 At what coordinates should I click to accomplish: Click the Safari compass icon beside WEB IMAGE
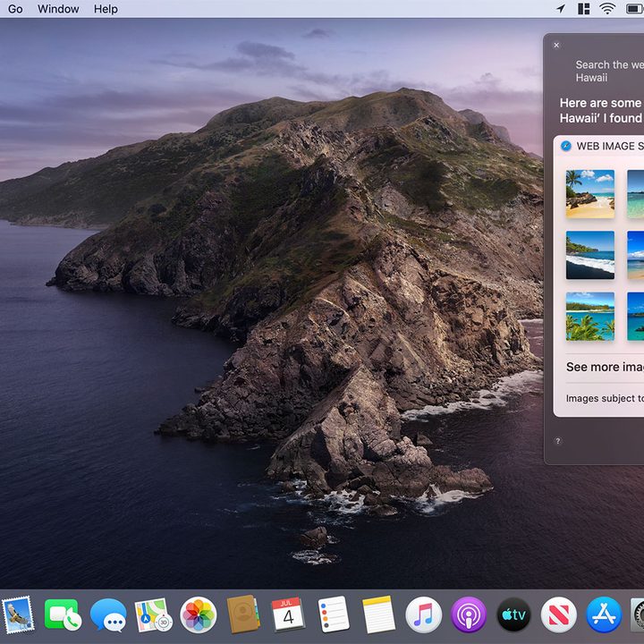(x=566, y=146)
